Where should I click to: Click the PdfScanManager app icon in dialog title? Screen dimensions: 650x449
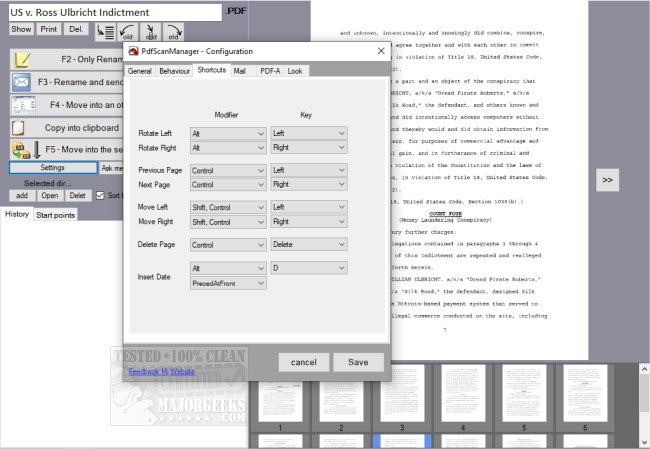point(133,51)
